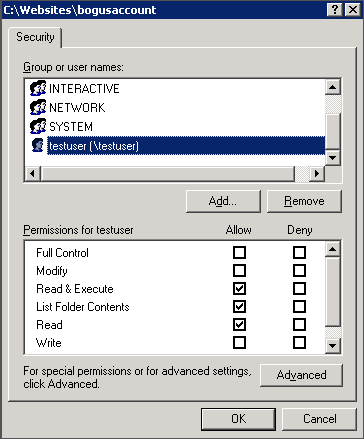Click user list scroll up arrow
Image resolution: width=364 pixels, height=439 pixels.
[332, 87]
